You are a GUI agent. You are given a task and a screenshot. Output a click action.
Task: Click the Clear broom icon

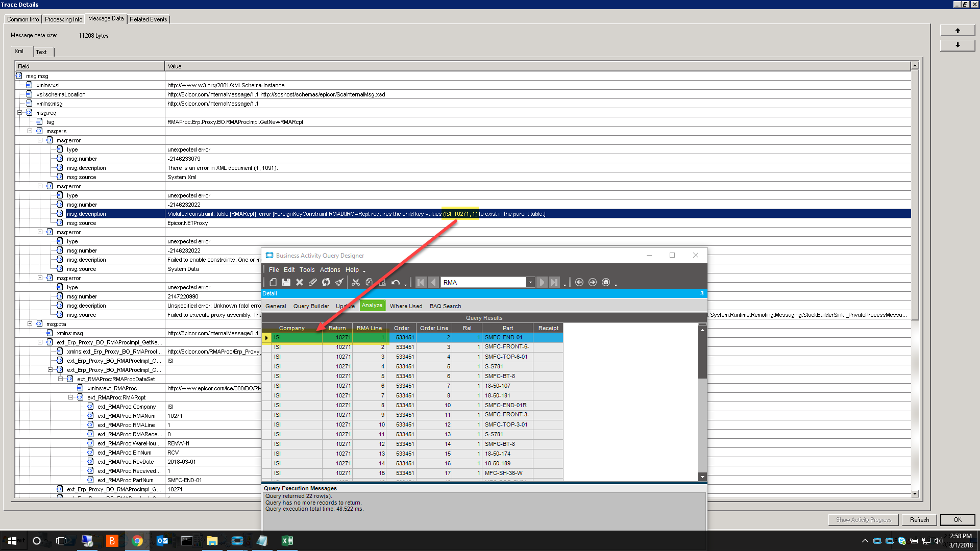[x=339, y=282]
